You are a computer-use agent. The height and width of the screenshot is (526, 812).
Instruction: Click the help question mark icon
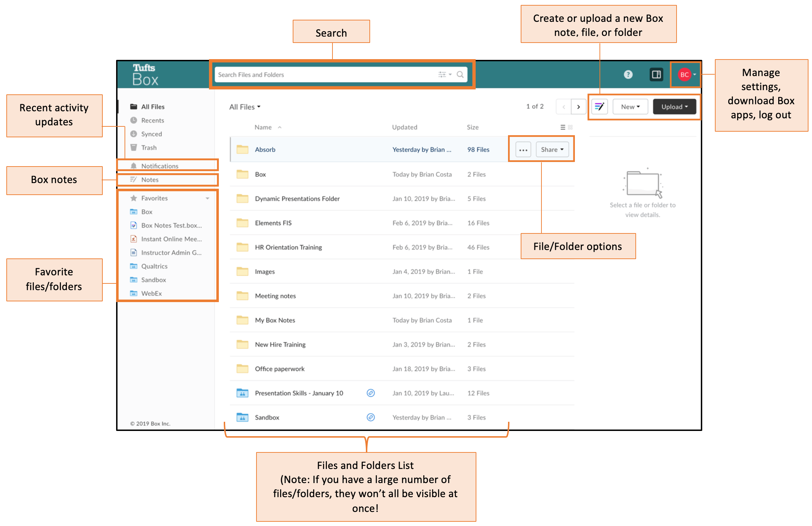(x=628, y=75)
